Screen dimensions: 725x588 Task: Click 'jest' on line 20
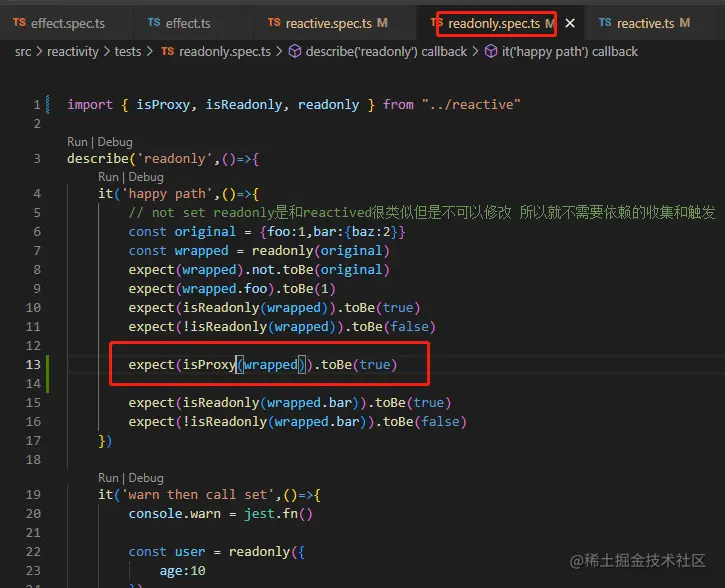[259, 514]
